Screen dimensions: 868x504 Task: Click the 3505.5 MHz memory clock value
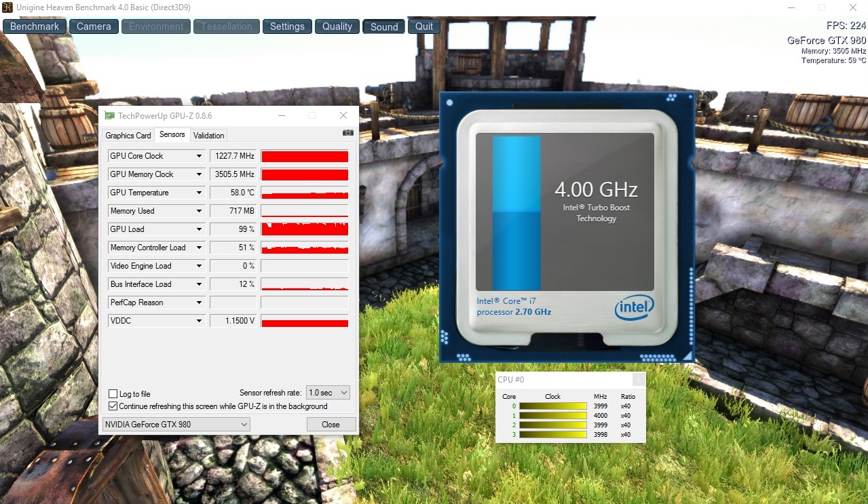(x=233, y=174)
